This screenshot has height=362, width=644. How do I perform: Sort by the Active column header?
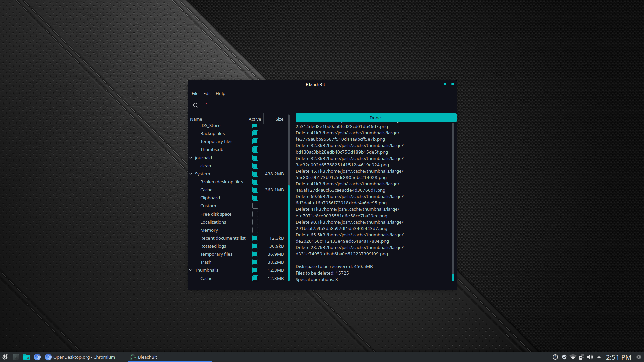click(255, 119)
